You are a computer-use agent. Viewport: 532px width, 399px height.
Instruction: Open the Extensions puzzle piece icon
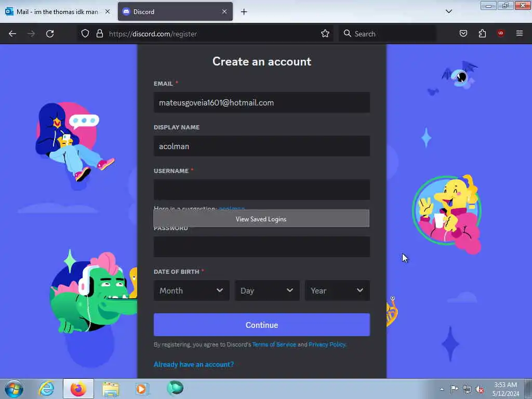point(482,33)
